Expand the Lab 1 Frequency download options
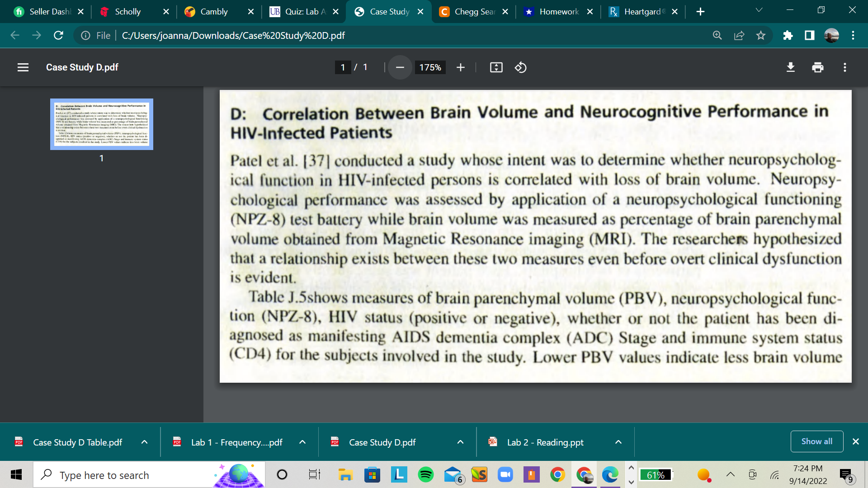The width and height of the screenshot is (868, 488). point(303,442)
